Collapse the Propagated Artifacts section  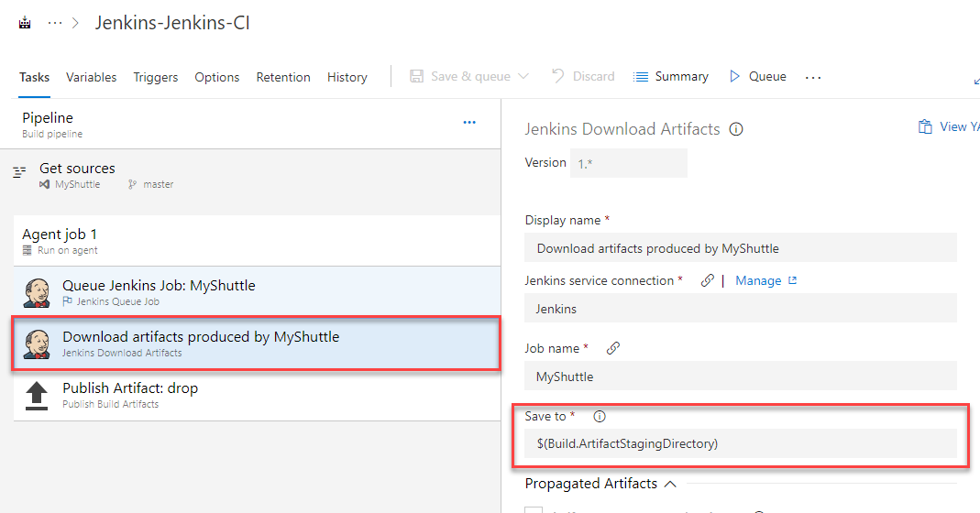670,485
